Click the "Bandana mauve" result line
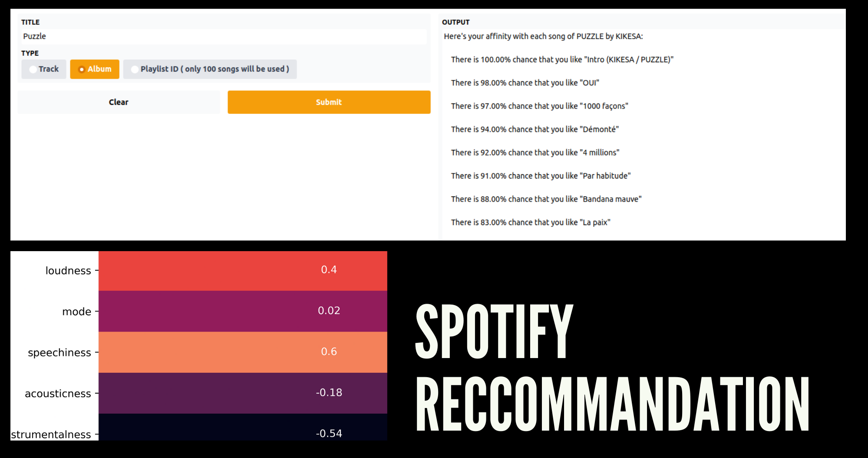Image resolution: width=868 pixels, height=458 pixels. (546, 199)
